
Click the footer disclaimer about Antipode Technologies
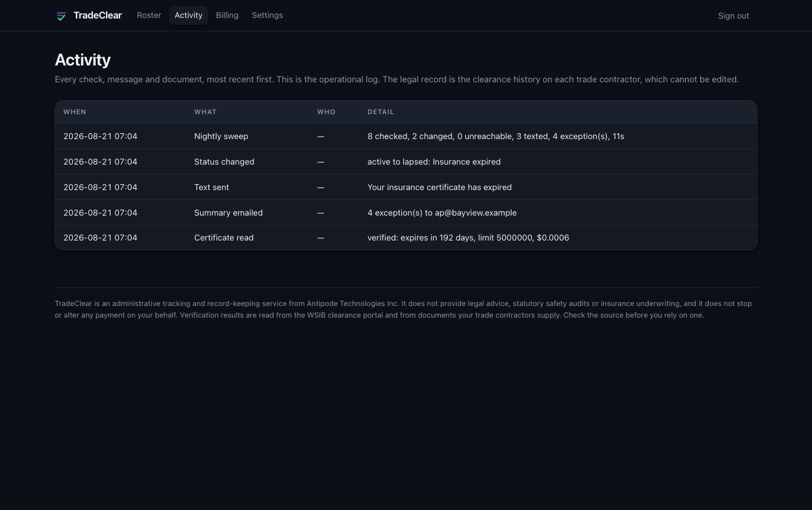pos(404,309)
